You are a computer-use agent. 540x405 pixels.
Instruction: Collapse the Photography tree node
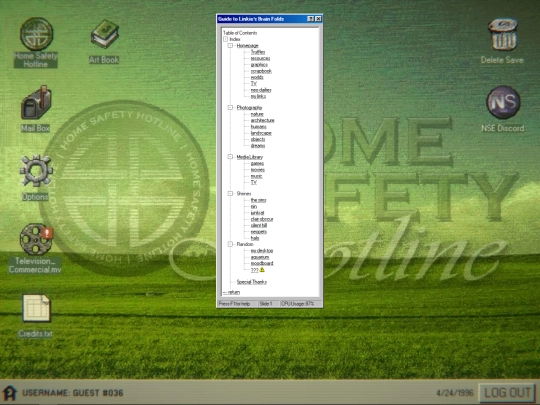pyautogui.click(x=230, y=108)
